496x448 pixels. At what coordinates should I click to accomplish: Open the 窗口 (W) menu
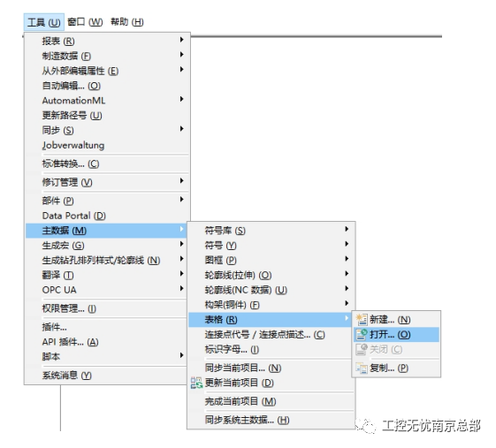click(x=85, y=22)
